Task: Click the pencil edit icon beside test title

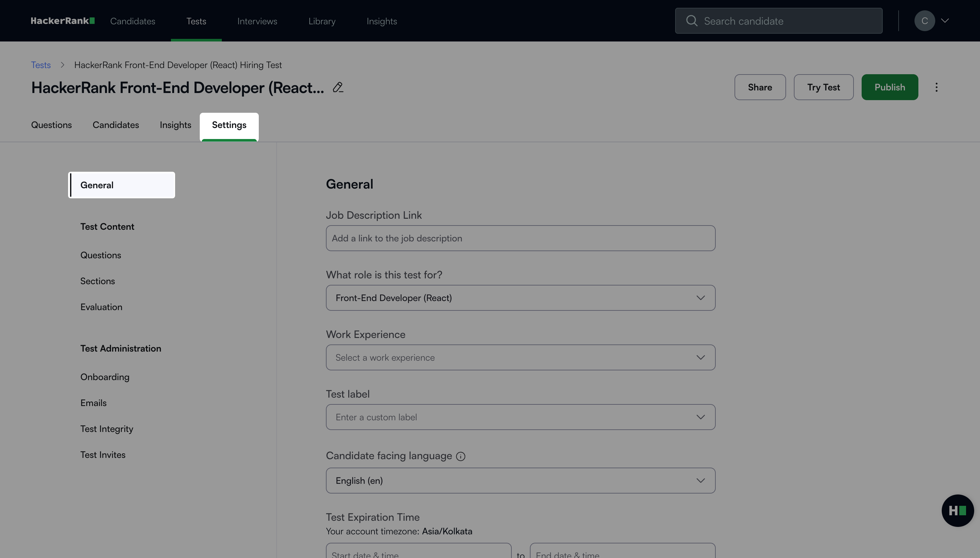Action: (338, 87)
